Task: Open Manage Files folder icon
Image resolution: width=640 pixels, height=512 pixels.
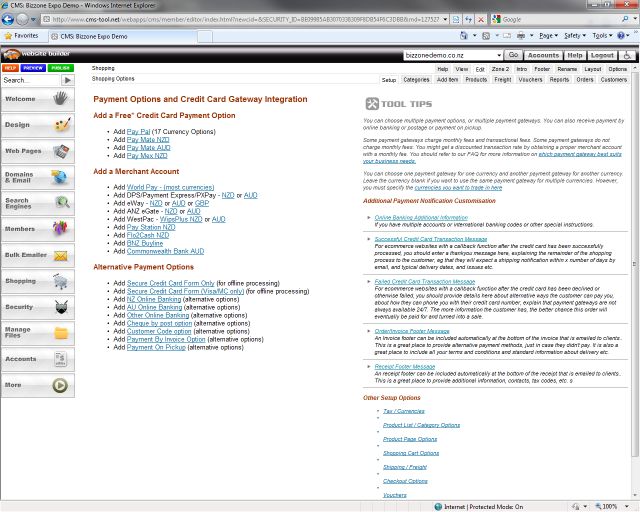Action: pyautogui.click(x=61, y=332)
